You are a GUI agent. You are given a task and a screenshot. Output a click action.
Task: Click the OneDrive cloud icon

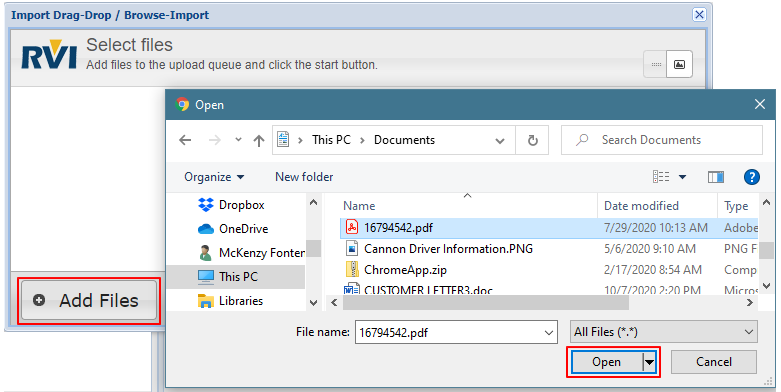(x=206, y=229)
